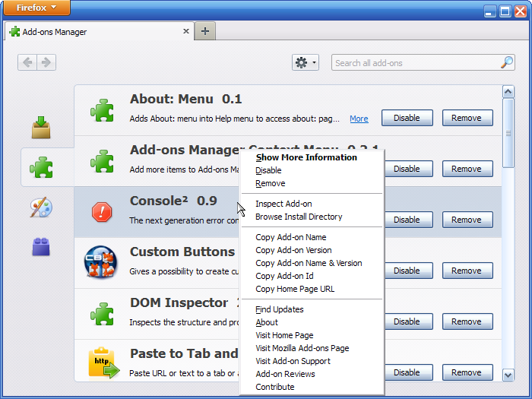Remove the Paste to Tab add-on
Image resolution: width=532 pixels, height=399 pixels.
point(467,372)
